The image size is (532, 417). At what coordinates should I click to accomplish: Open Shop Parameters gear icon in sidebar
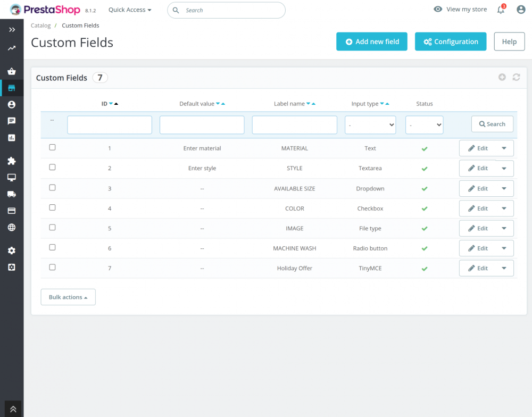12,251
